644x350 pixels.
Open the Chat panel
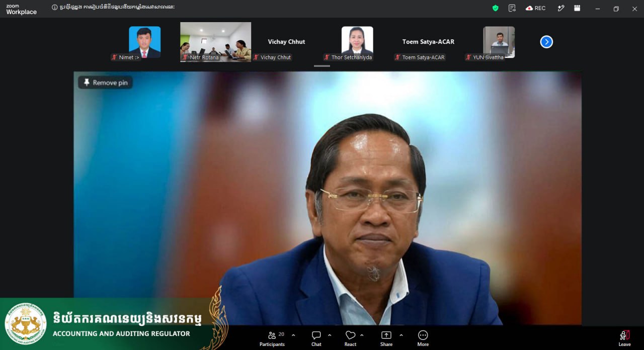point(316,338)
